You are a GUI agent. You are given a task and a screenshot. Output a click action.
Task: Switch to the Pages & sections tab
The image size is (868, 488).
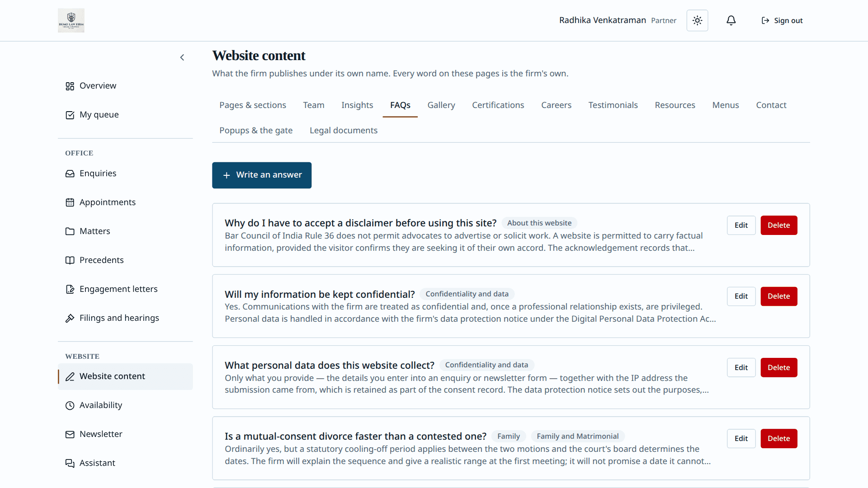pos(253,105)
